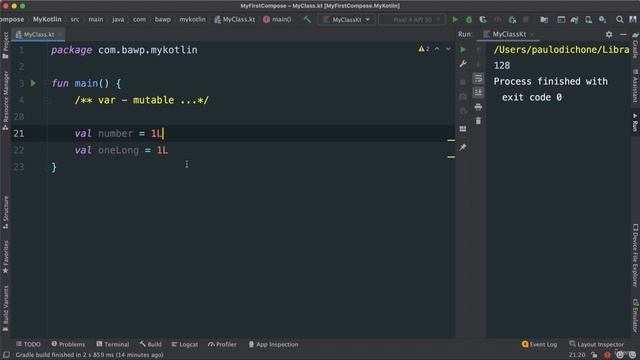Open App Inspection tool window

273,344
